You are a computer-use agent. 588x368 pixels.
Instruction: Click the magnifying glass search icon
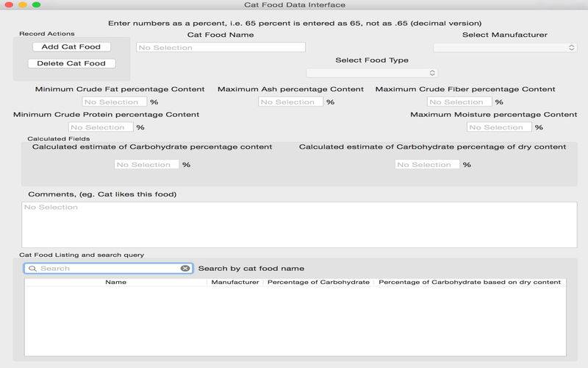click(x=32, y=268)
